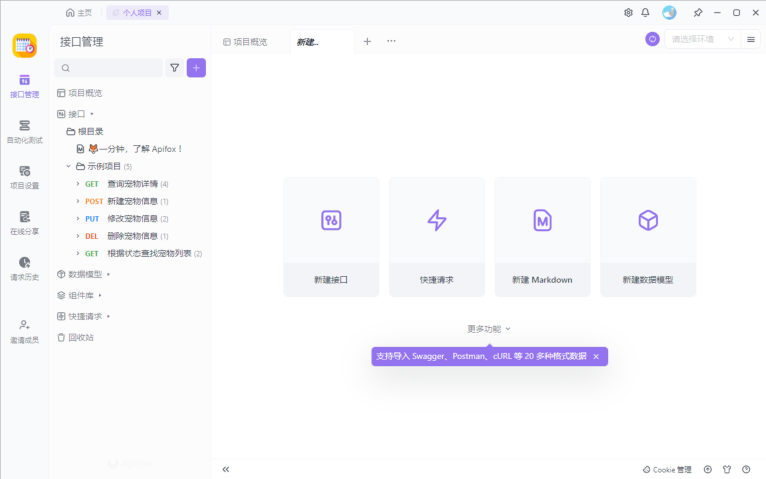The image size is (766, 479).
Task: Click the 新建 Markdown card
Action: (x=542, y=237)
